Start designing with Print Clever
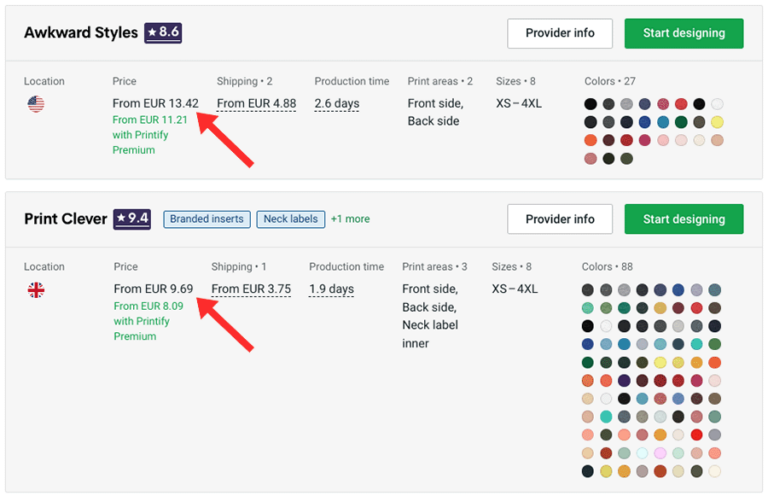Screen dimensions: 768x496 (684, 219)
